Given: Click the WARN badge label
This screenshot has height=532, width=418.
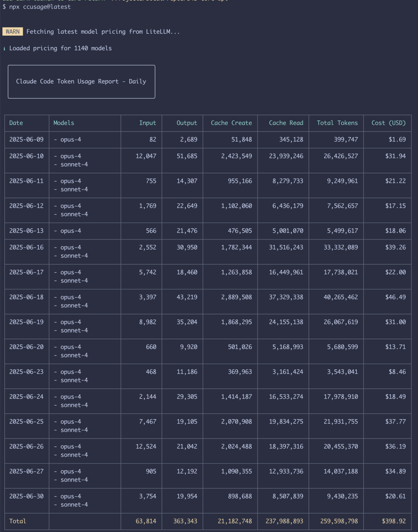Looking at the screenshot, I should coord(13,32).
